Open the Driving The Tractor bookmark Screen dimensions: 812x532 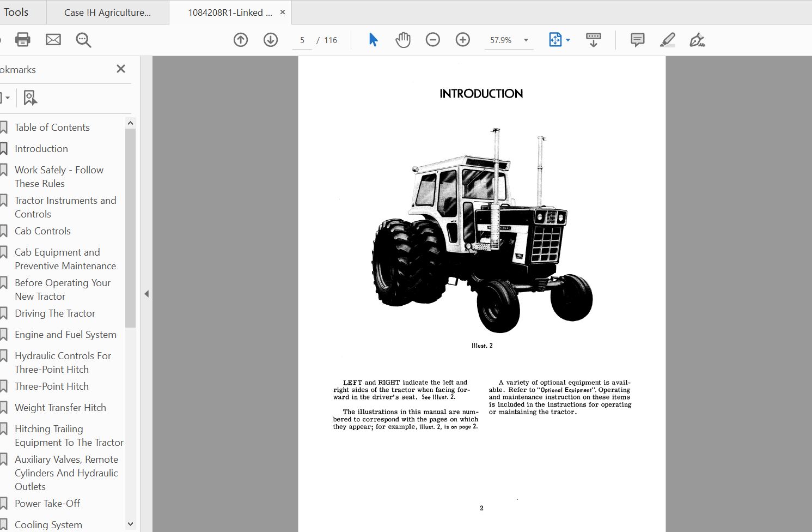point(55,313)
